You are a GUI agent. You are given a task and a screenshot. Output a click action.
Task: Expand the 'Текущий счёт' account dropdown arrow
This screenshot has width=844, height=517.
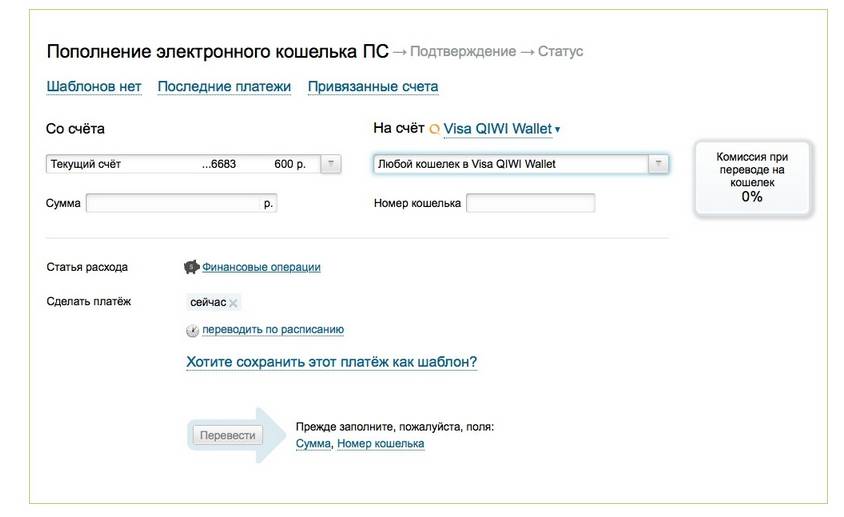(x=332, y=164)
